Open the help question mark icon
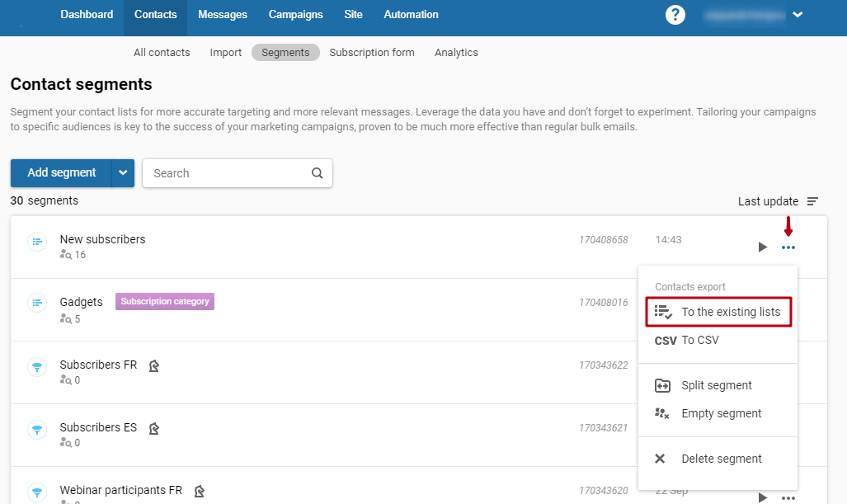The image size is (847, 504). (675, 15)
